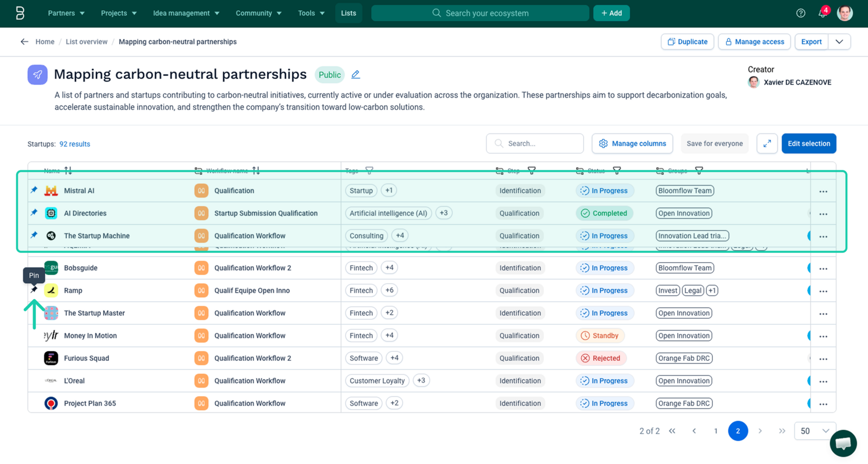Filter the Status column

pos(617,170)
